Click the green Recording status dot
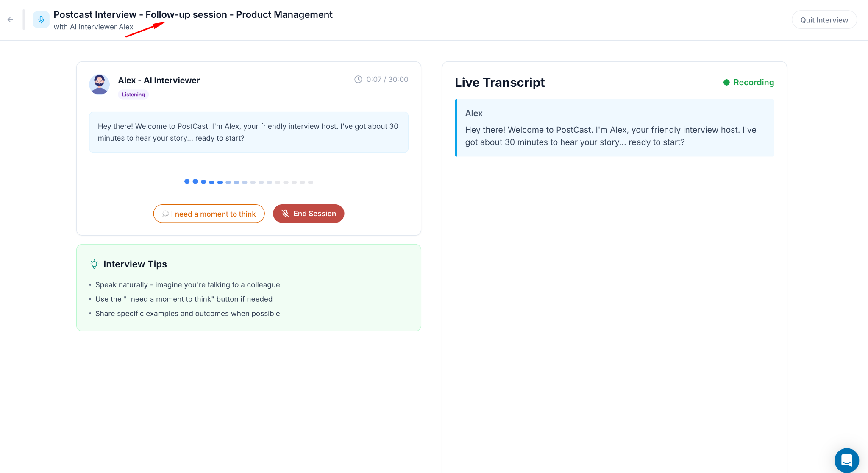The image size is (868, 473). click(x=726, y=82)
